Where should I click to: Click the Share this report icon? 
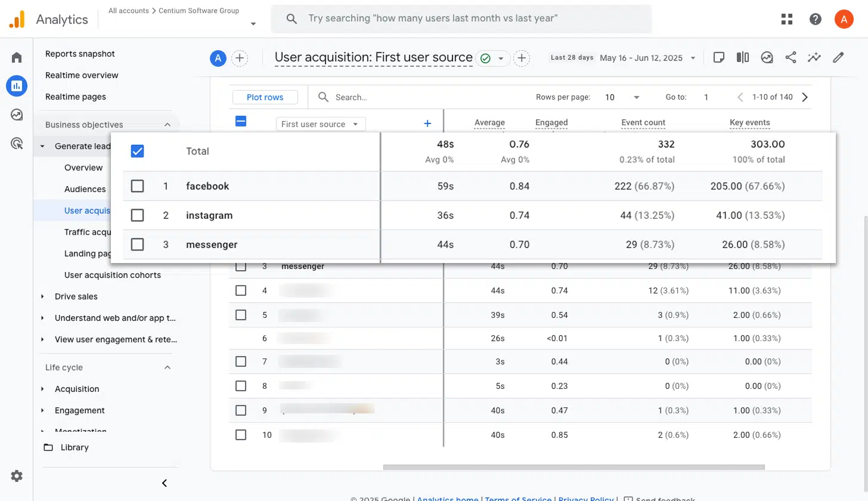coord(790,57)
